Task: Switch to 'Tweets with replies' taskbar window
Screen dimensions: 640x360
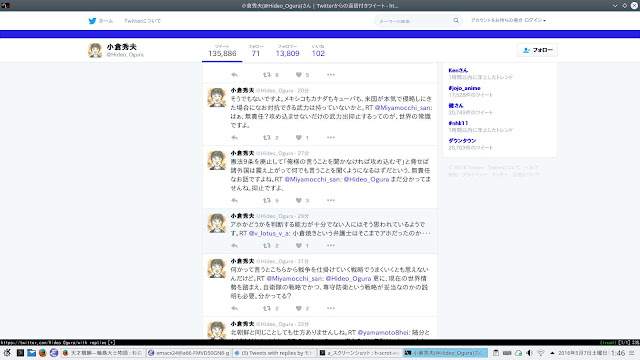Action: point(274,353)
